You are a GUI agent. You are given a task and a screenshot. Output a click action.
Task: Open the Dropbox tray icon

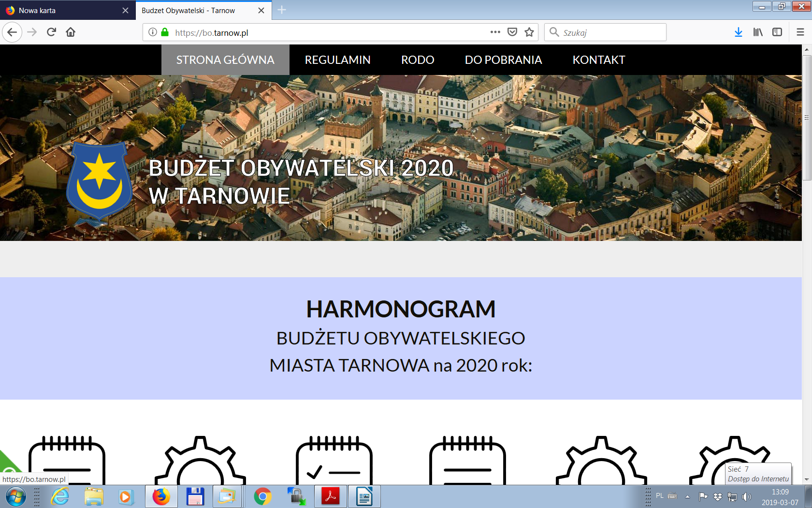[x=718, y=496]
